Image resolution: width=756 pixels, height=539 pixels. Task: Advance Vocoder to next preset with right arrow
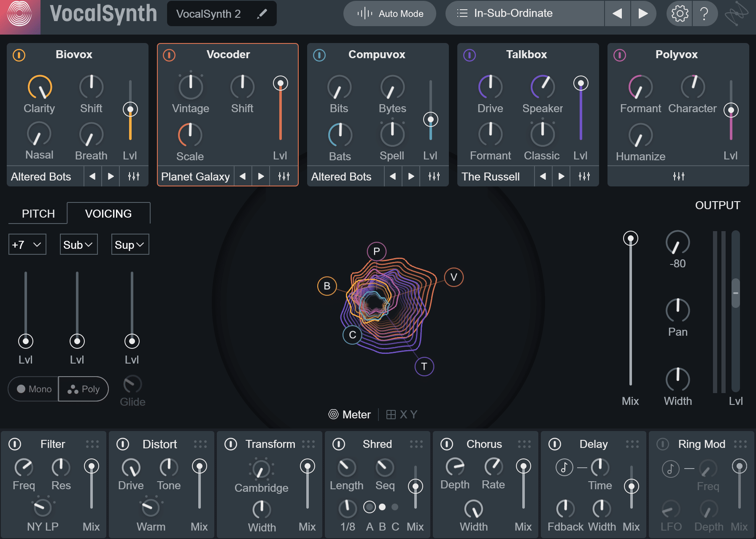pos(261,176)
